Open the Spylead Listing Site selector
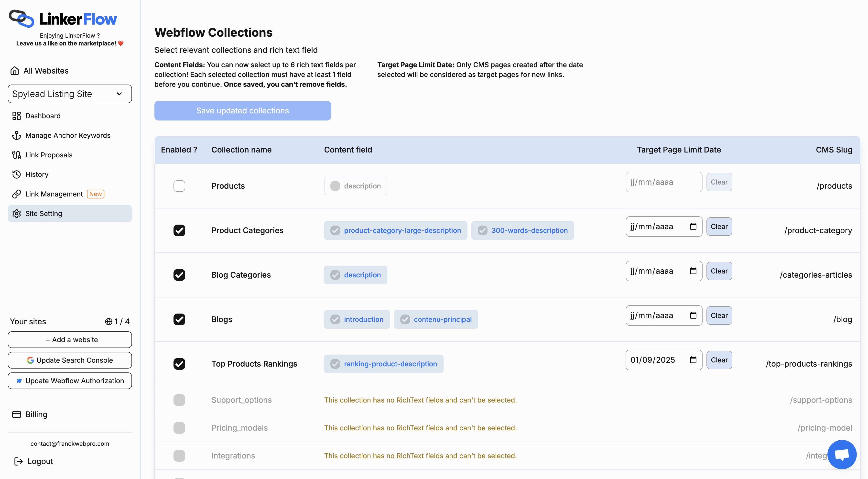868x479 pixels. click(x=69, y=94)
